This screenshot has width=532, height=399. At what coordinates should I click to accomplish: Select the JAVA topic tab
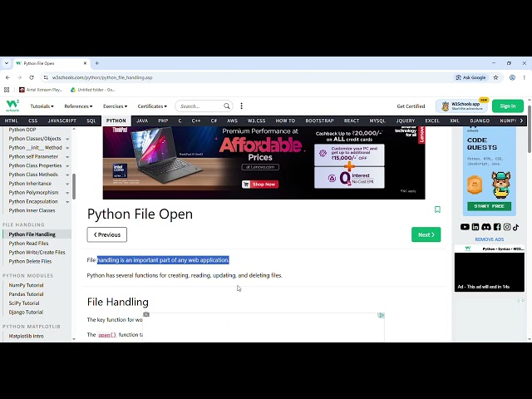pos(142,121)
